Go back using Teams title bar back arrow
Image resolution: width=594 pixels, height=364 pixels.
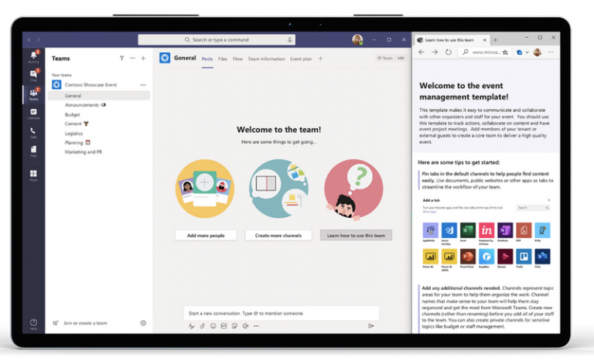click(29, 39)
